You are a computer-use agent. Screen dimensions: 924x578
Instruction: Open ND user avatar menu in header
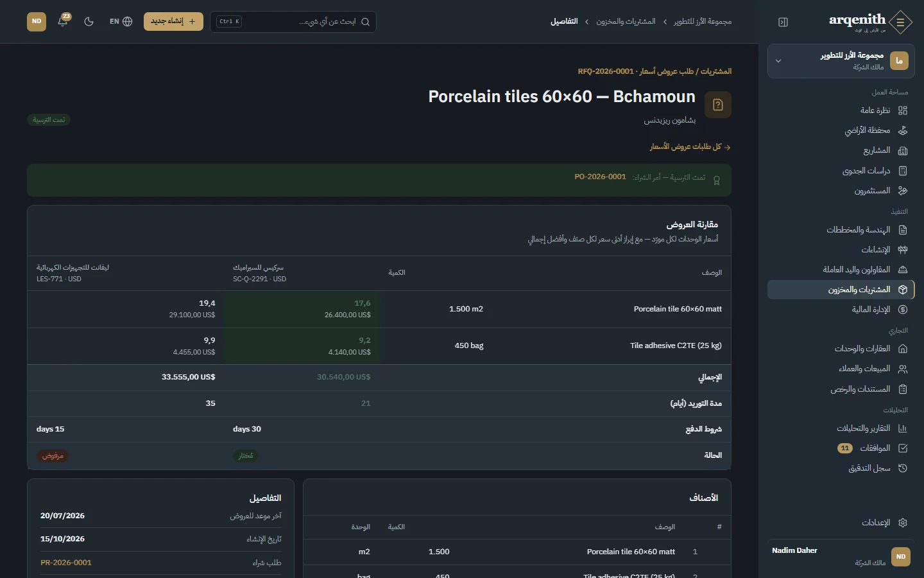point(37,21)
